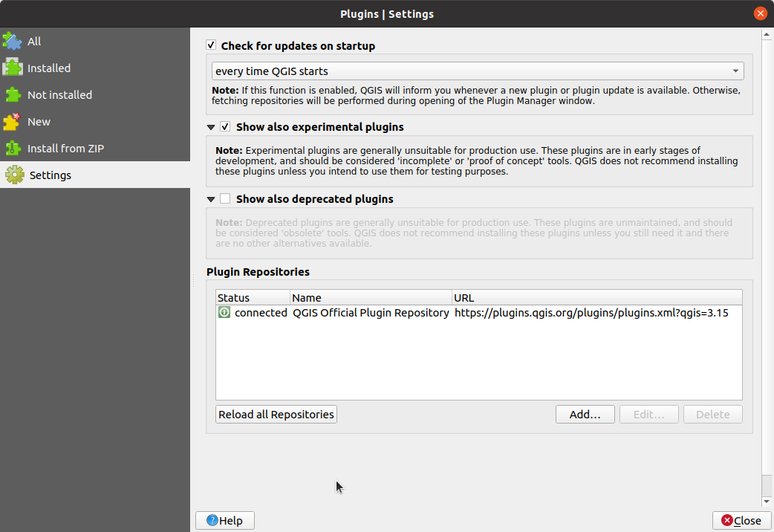The width and height of the screenshot is (774, 532).
Task: Switch to the Installed tab
Action: pos(95,68)
